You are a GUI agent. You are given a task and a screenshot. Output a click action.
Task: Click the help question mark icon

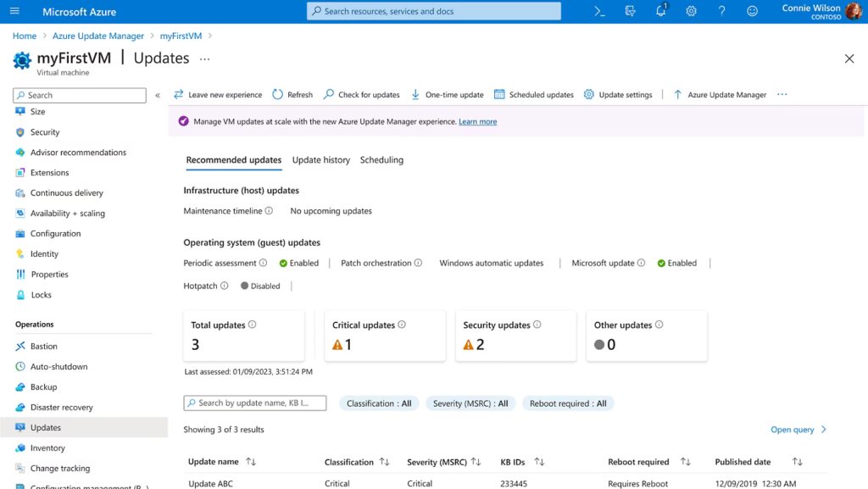721,11
